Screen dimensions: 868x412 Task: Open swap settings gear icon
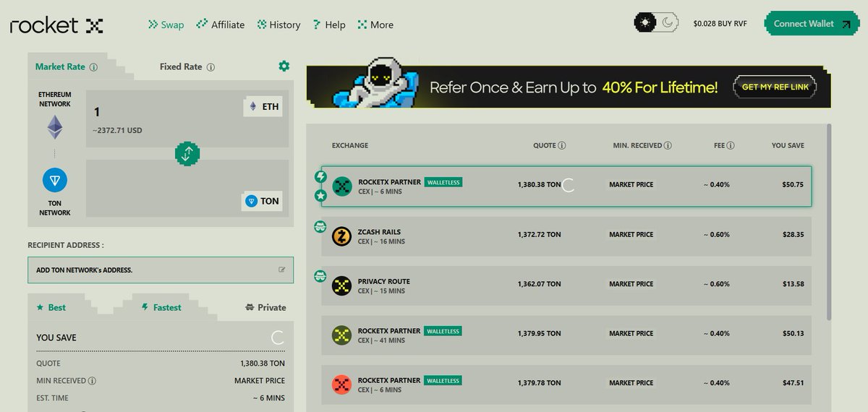(284, 66)
